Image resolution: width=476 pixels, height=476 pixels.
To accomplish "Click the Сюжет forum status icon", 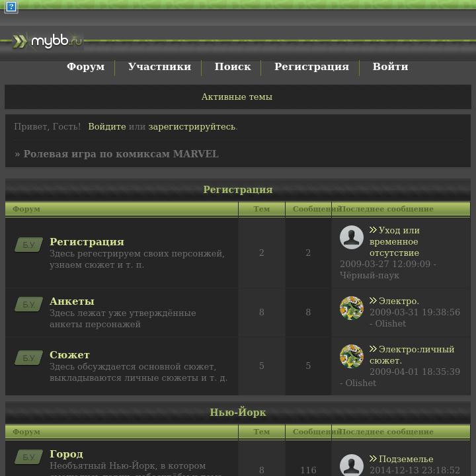I will (29, 358).
